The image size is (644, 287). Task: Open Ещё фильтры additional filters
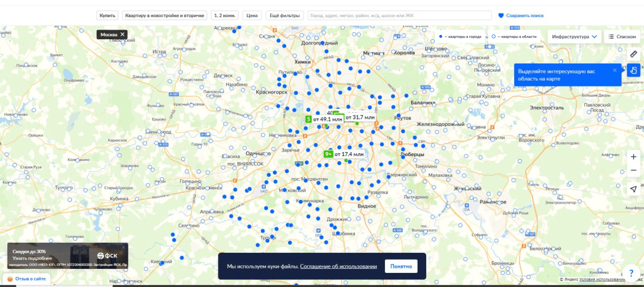point(284,16)
